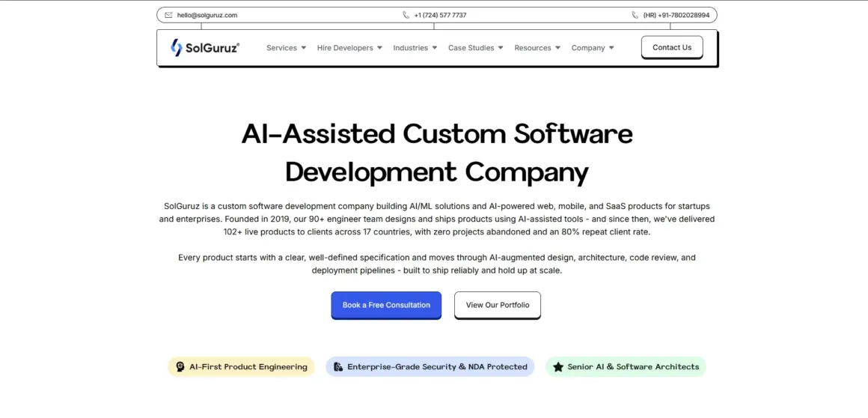Viewport: 868px width, 418px height.
Task: Click the AI-Assisted Custom Software heading
Action: (437, 133)
